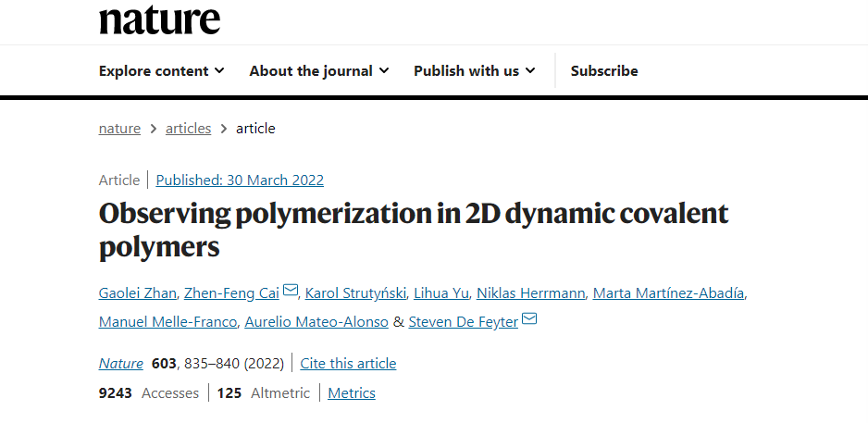Click Cite this article link
This screenshot has width=868, height=423.
[348, 364]
